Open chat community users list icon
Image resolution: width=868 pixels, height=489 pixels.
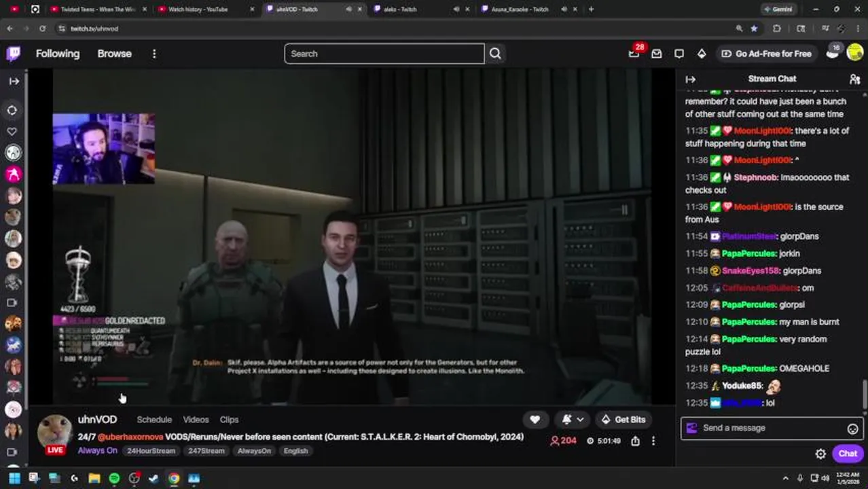tap(854, 79)
